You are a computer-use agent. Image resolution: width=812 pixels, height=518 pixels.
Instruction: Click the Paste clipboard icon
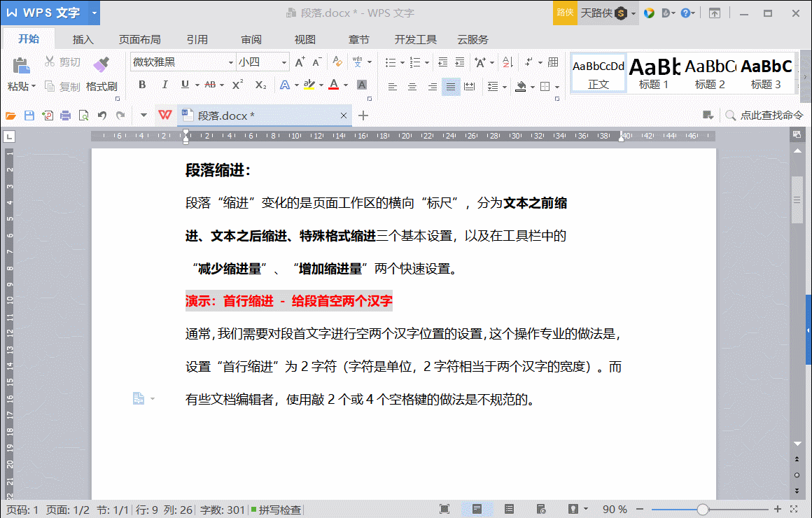(21, 66)
